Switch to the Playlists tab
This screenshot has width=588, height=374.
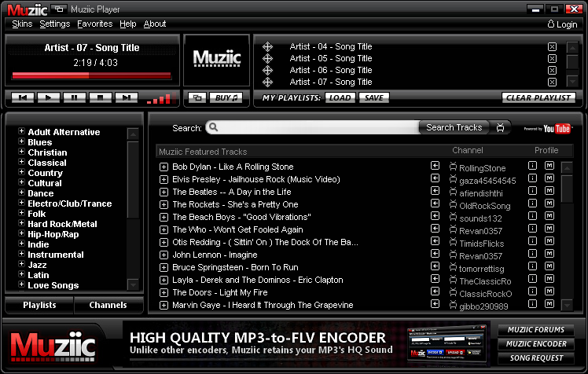tap(39, 305)
